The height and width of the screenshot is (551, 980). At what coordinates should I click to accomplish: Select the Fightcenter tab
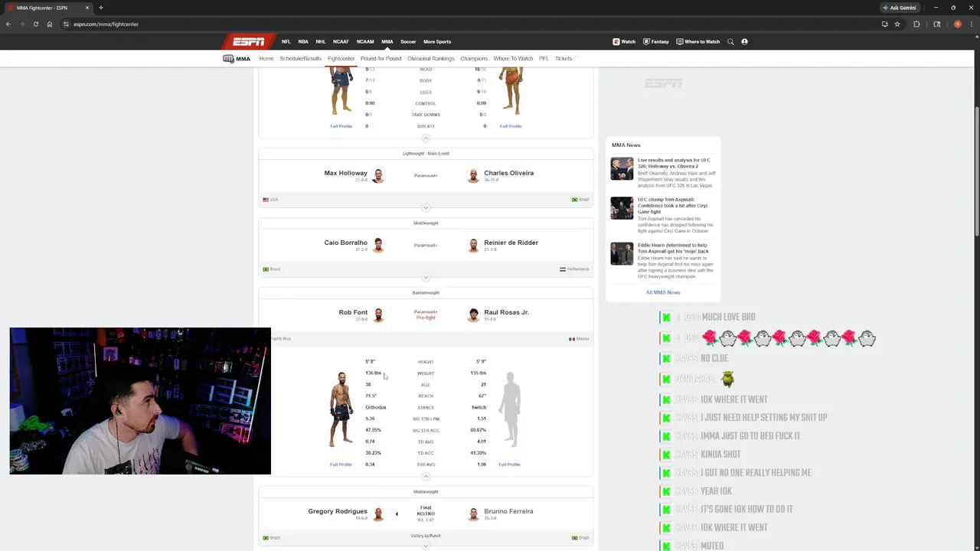[x=341, y=58]
